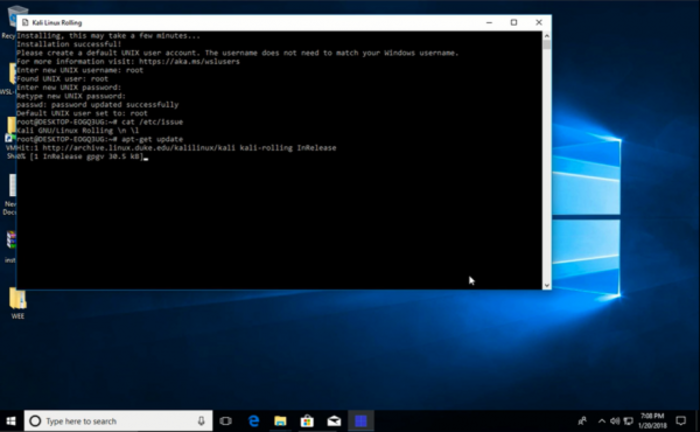The height and width of the screenshot is (432, 700).
Task: Launch Microsoft Edge from the taskbar
Action: click(x=254, y=421)
